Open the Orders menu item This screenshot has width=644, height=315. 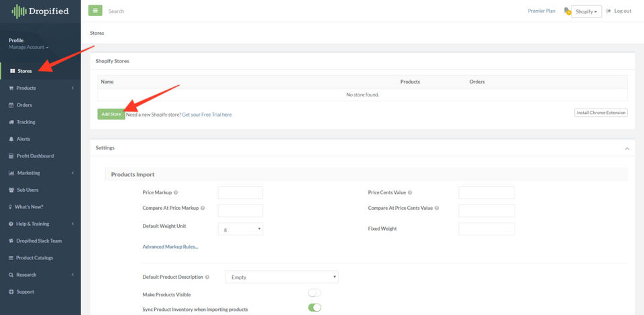coord(40,105)
